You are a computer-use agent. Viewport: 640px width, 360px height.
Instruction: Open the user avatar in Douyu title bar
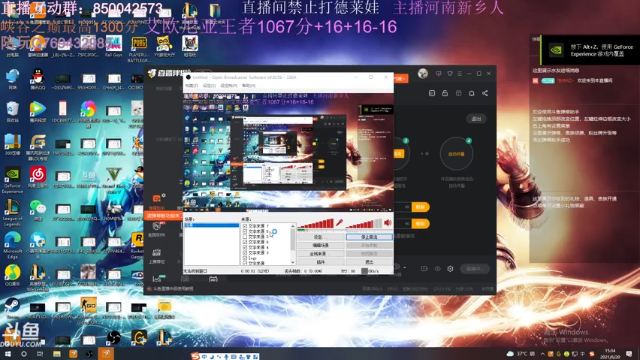pos(423,73)
